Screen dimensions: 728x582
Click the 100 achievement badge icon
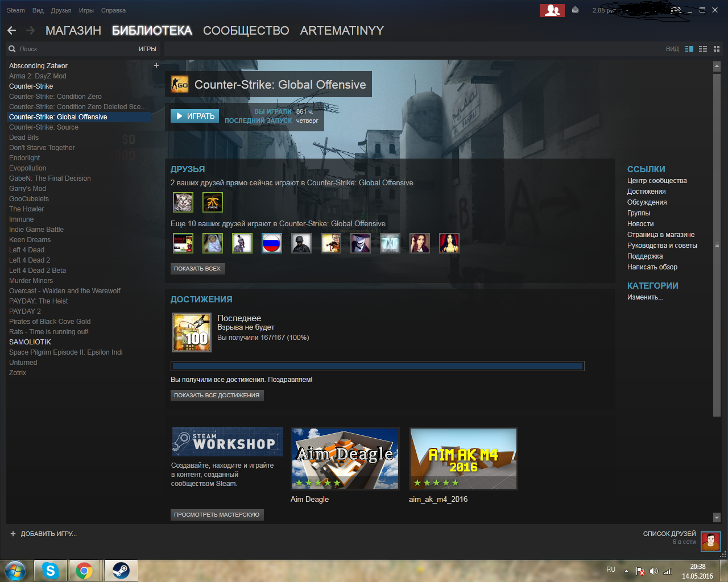(192, 332)
